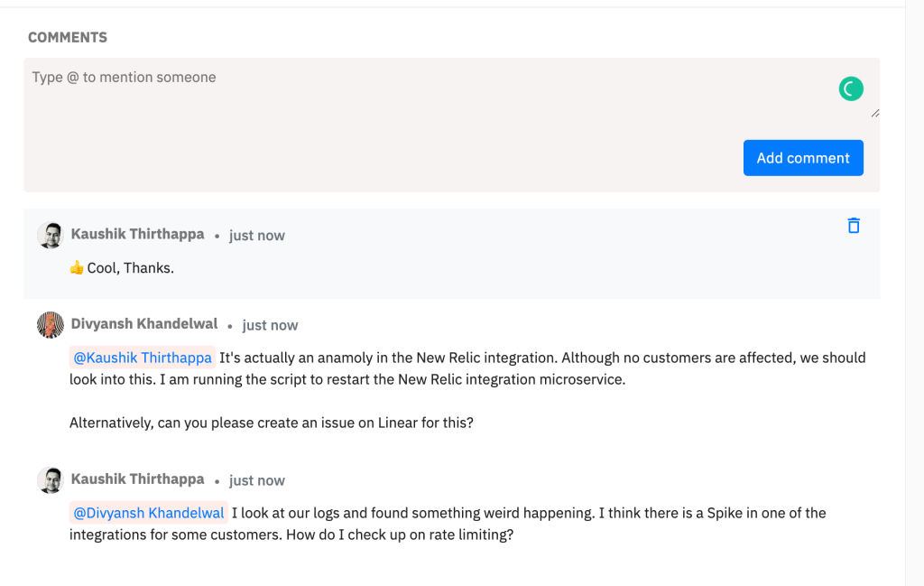The height and width of the screenshot is (586, 924).
Task: Open Divyansh Khandelwal's profile avatar
Action: pos(50,325)
